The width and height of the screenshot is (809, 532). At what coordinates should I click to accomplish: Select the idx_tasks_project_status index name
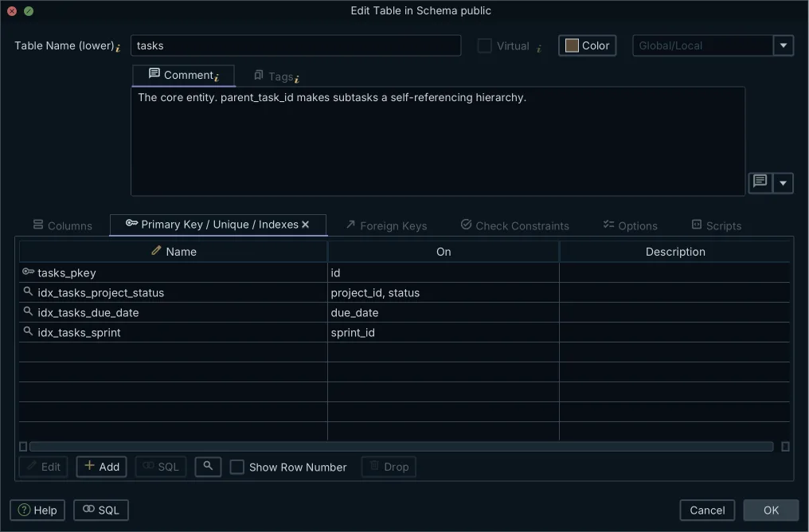[100, 292]
